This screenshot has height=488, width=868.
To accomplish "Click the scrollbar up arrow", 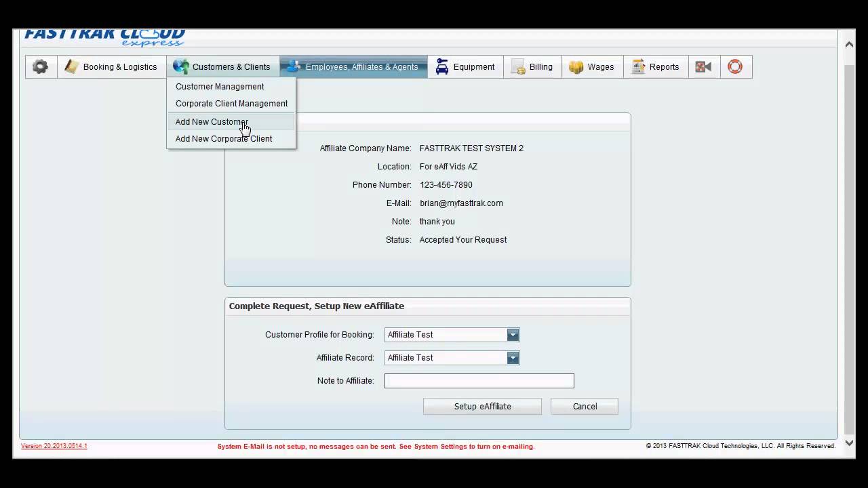I will click(x=849, y=44).
